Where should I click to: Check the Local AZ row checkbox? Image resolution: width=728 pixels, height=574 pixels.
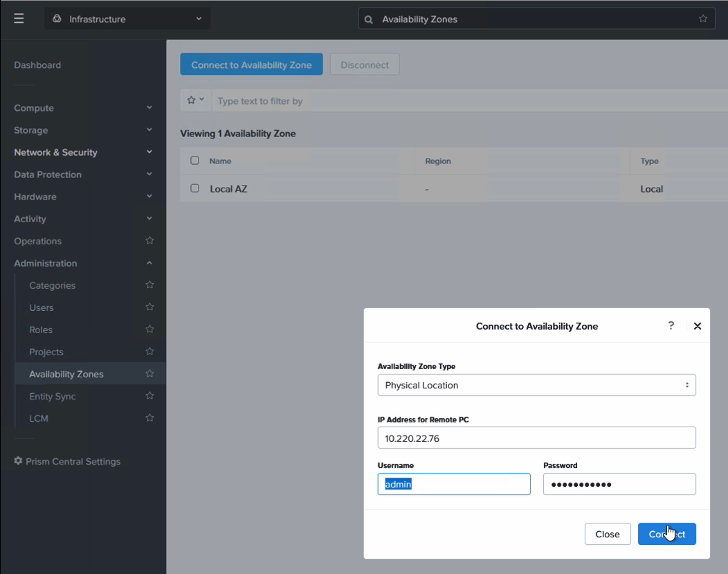(x=194, y=188)
